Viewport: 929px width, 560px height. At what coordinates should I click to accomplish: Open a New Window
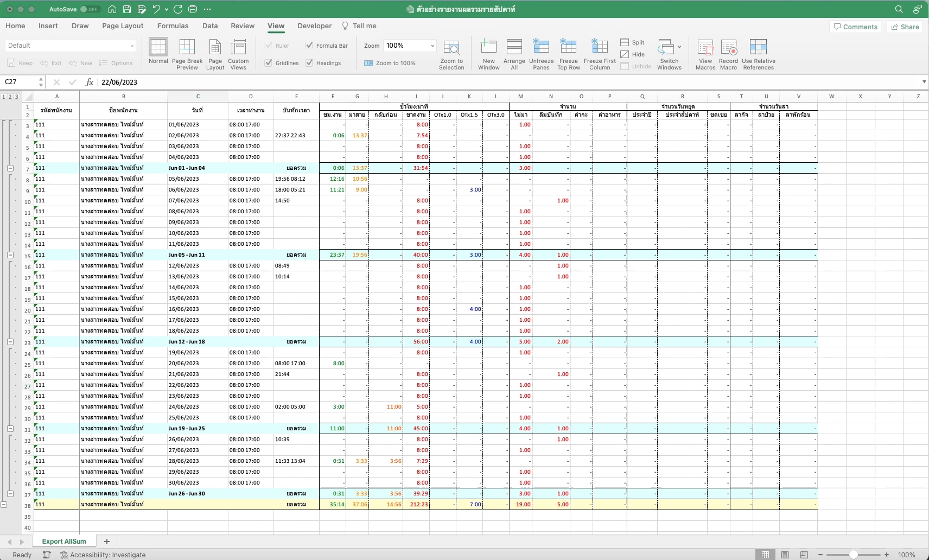(x=488, y=48)
